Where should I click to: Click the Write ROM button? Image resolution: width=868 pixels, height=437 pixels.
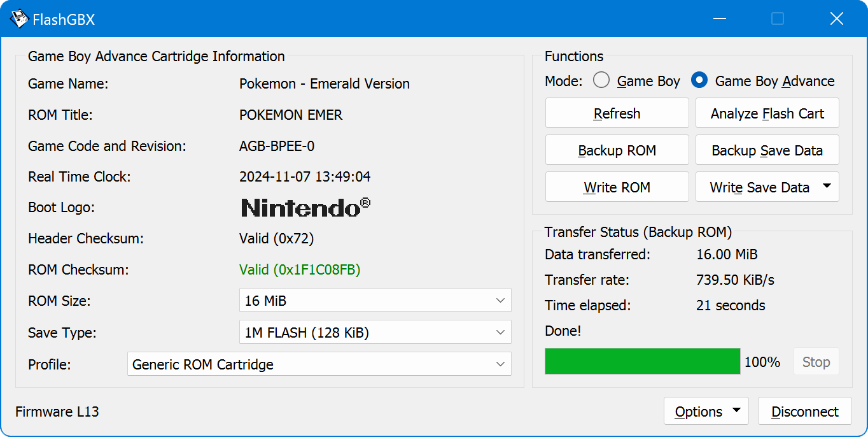tap(617, 187)
